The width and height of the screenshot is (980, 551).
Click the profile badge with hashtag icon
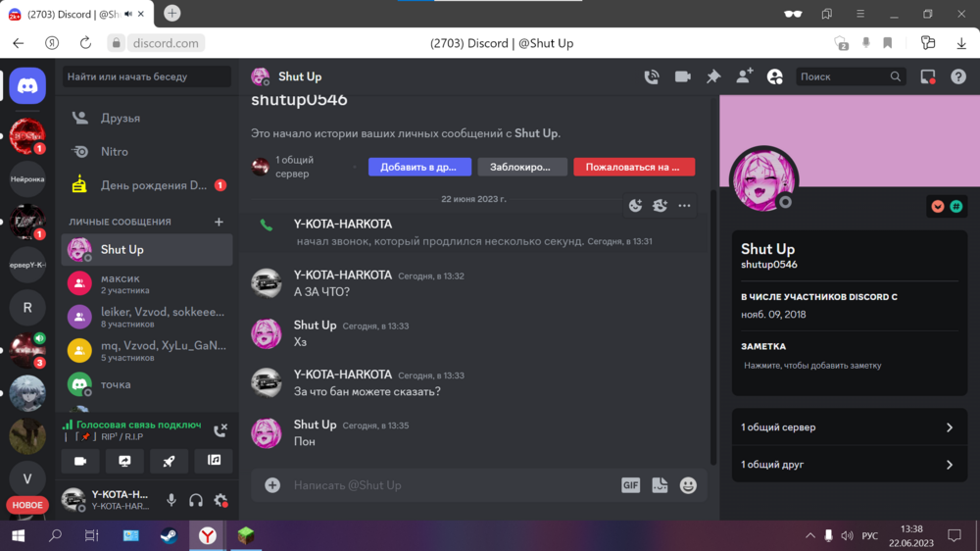[956, 207]
